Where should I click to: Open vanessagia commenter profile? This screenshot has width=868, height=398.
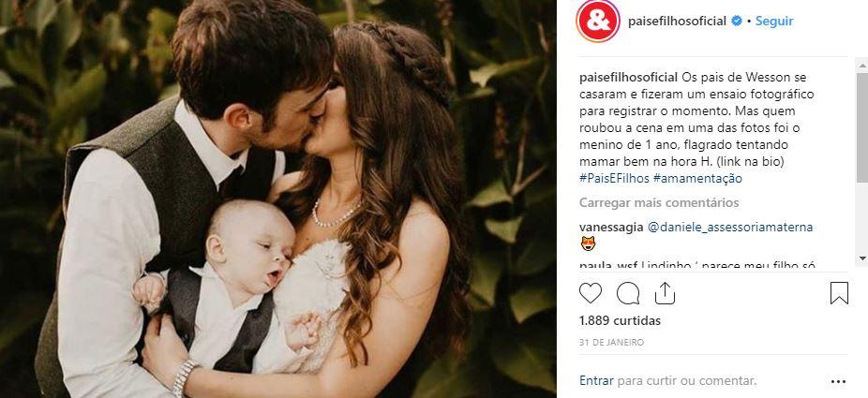coord(611,228)
